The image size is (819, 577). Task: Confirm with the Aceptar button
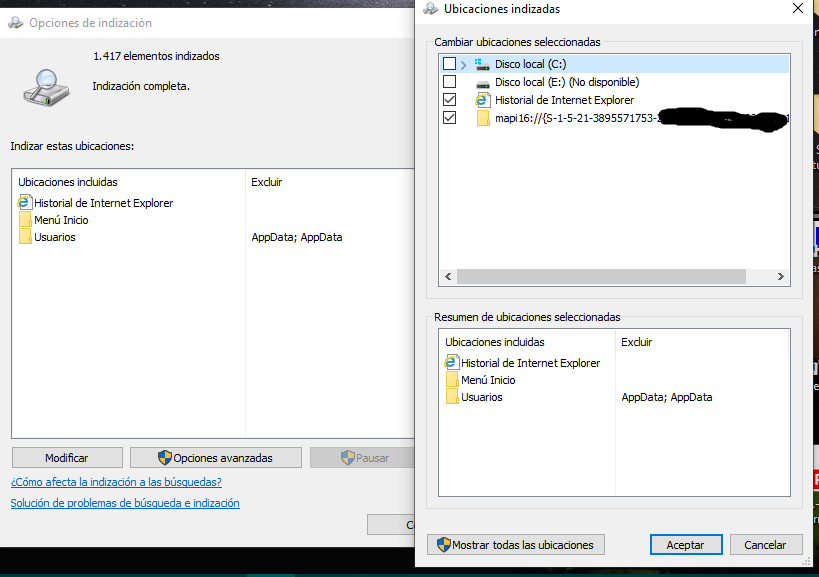686,545
